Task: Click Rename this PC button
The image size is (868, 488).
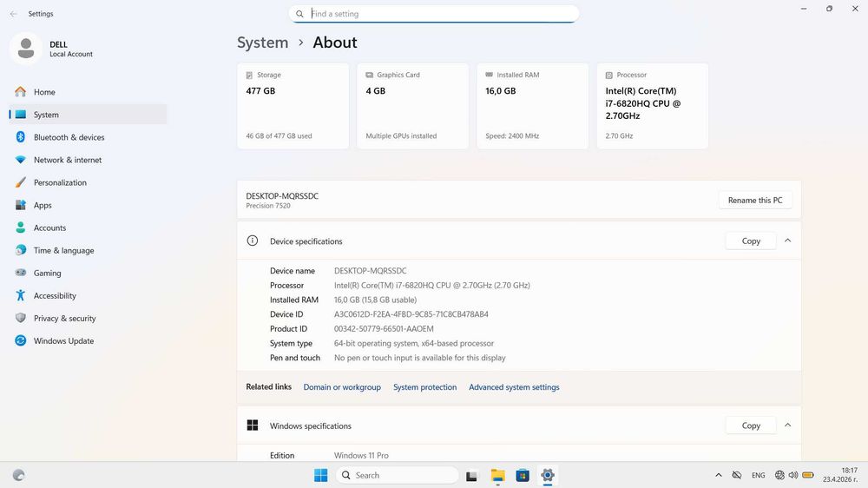Action: (x=755, y=200)
